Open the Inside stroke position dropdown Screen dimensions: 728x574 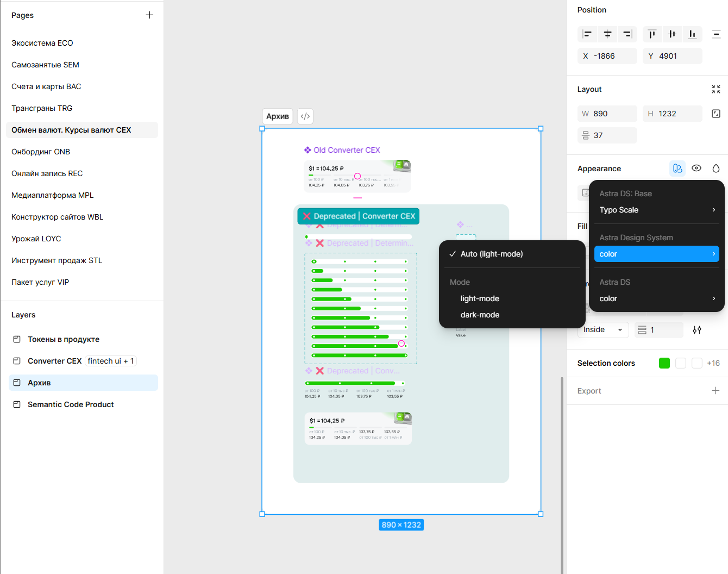pyautogui.click(x=603, y=330)
